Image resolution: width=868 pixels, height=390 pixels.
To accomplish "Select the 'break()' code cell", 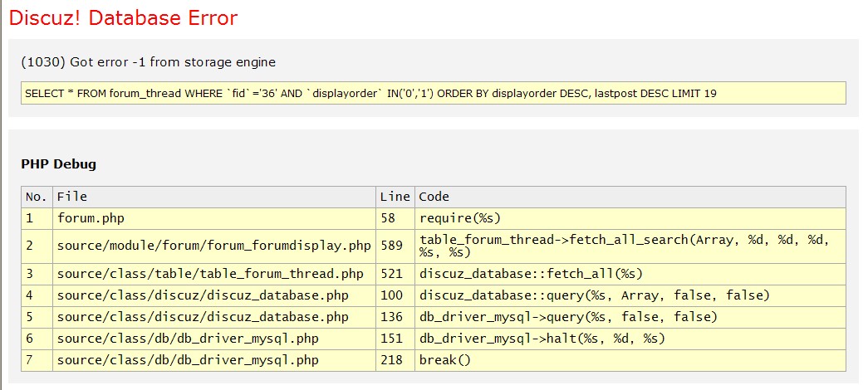I will (630, 360).
